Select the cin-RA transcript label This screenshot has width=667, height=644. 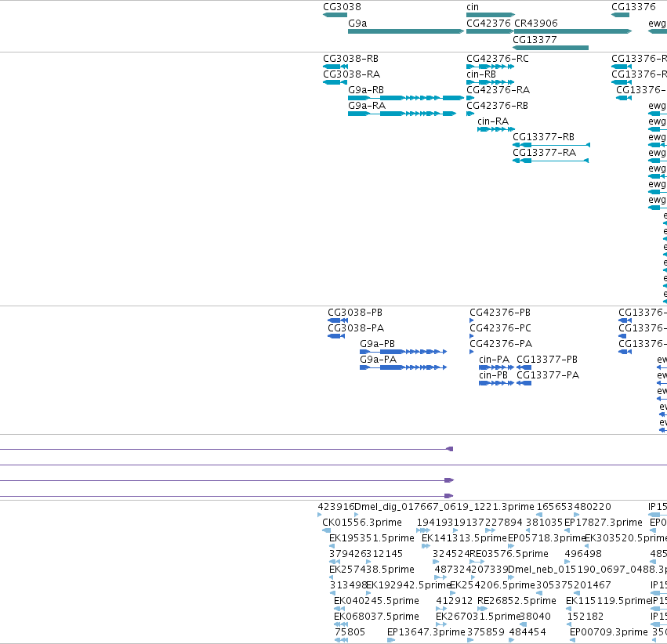click(x=492, y=121)
